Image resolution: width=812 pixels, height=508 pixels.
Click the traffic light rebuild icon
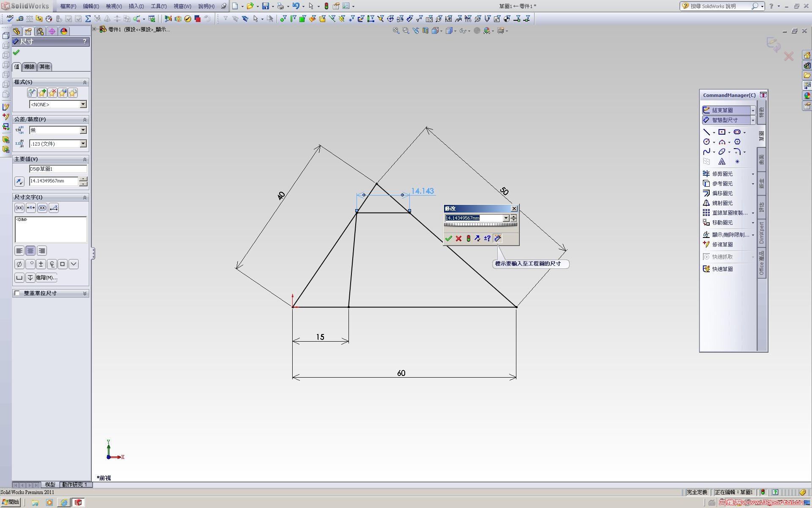point(468,239)
